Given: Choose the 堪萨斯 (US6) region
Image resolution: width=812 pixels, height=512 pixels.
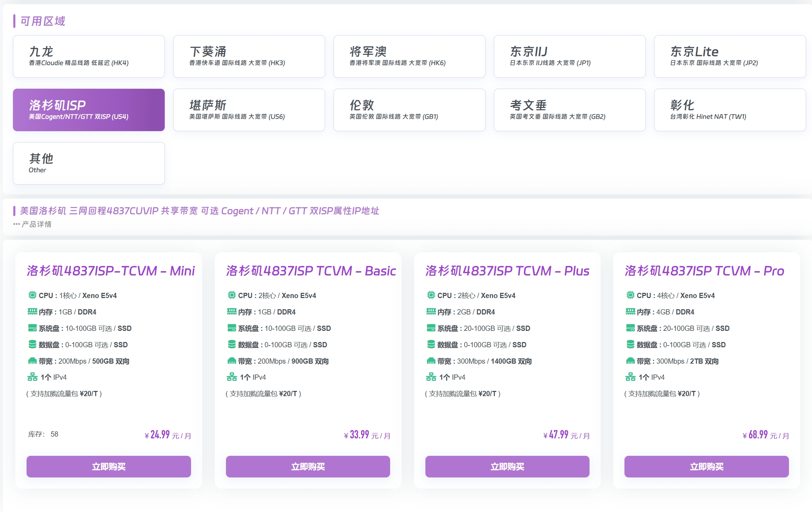Looking at the screenshot, I should pyautogui.click(x=249, y=110).
